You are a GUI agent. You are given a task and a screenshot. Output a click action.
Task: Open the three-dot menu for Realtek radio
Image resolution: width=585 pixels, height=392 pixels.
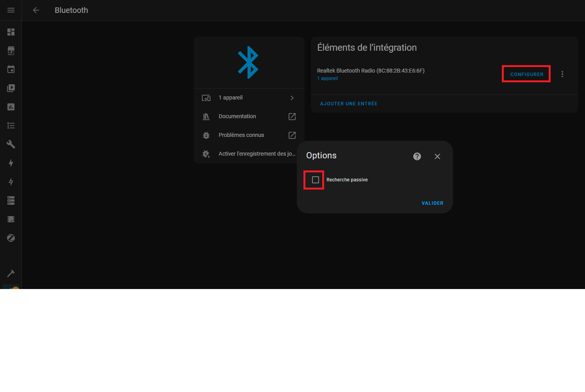coord(562,74)
